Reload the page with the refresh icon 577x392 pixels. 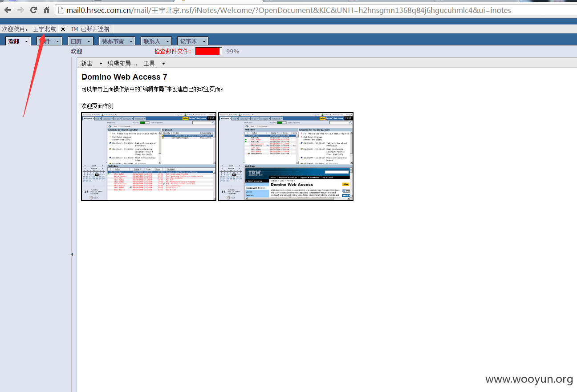(33, 10)
